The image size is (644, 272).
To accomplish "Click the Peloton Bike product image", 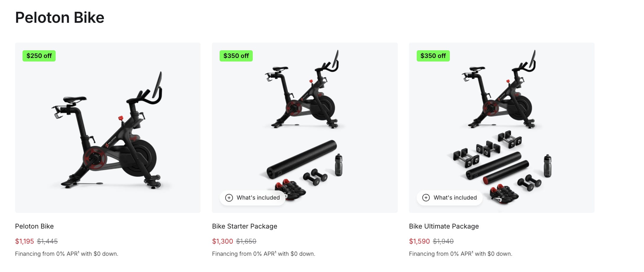I will pyautogui.click(x=108, y=127).
